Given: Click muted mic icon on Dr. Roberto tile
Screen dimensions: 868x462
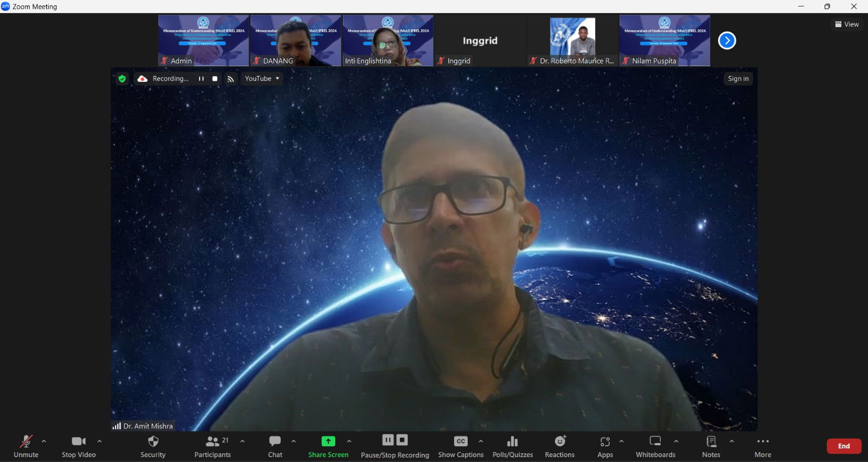Looking at the screenshot, I should [533, 61].
